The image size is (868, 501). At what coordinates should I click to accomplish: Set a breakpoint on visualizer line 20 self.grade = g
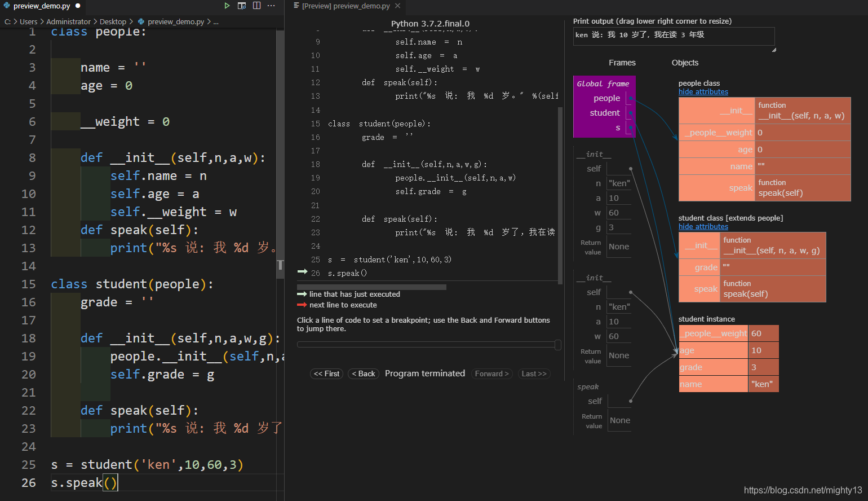431,191
